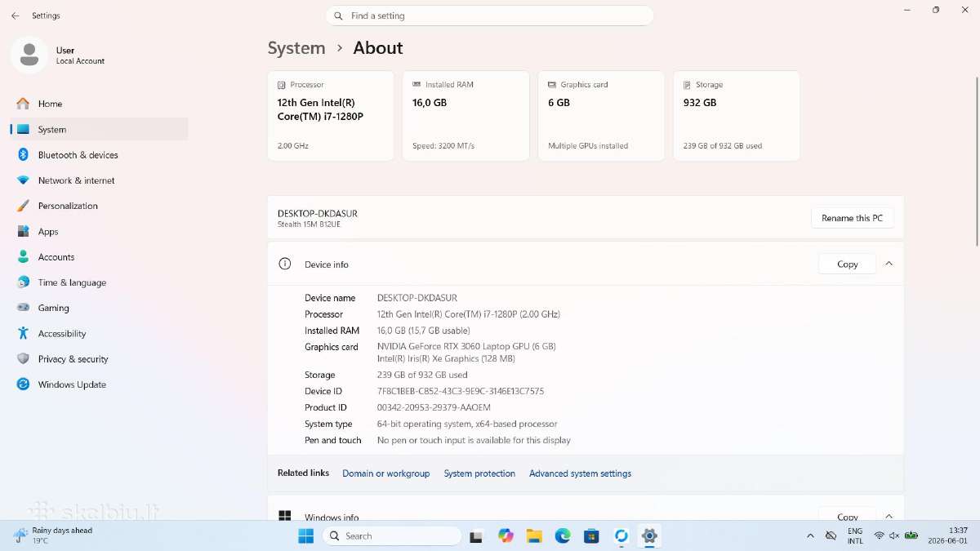Open Accessibility settings

(62, 334)
